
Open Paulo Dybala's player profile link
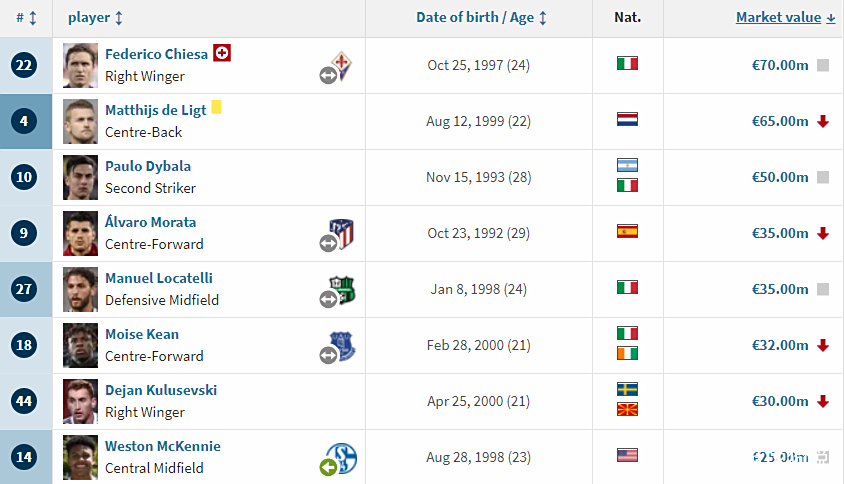click(x=148, y=166)
